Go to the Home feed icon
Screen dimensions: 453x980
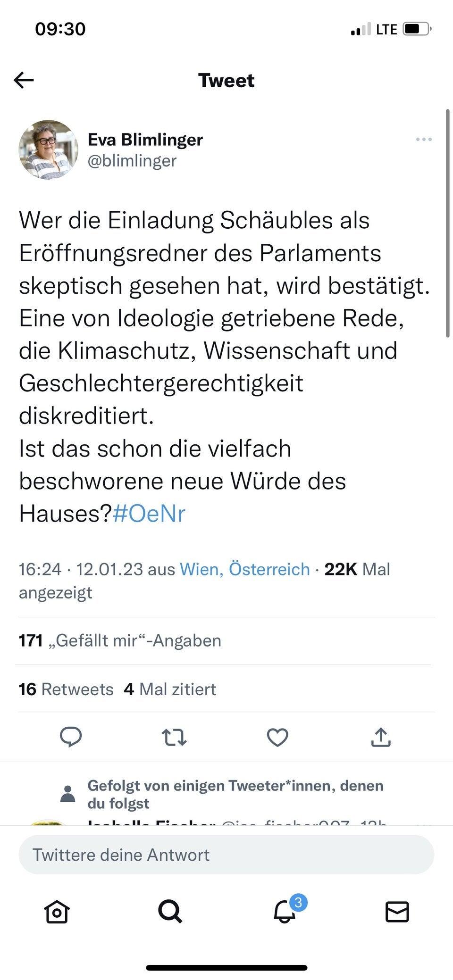56,912
